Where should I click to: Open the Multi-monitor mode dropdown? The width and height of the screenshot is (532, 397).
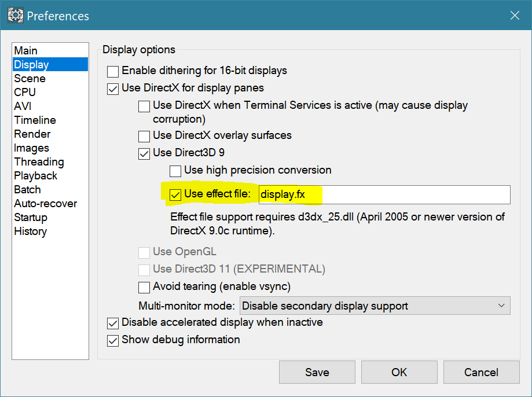pyautogui.click(x=375, y=306)
